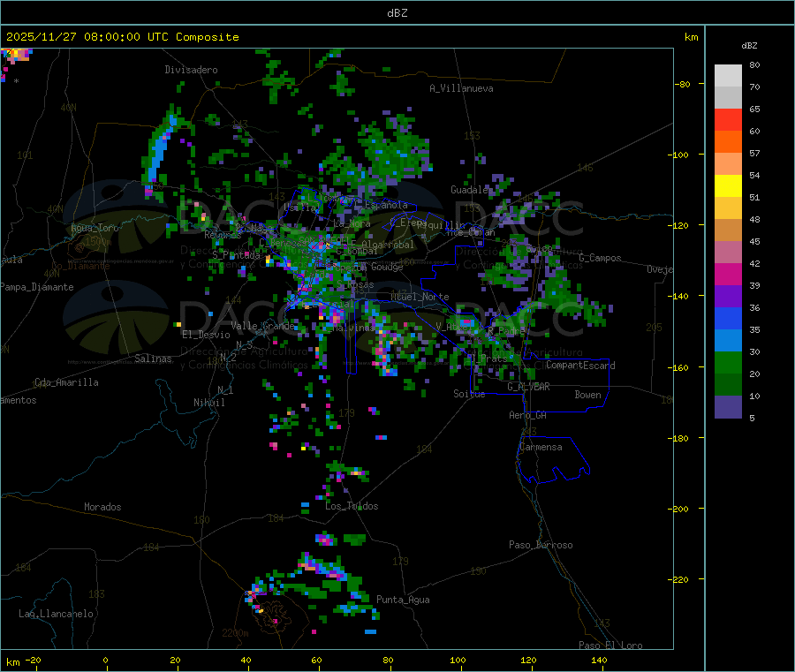Click the 'Divisadero' map label
The width and height of the screenshot is (795, 672).
[191, 70]
